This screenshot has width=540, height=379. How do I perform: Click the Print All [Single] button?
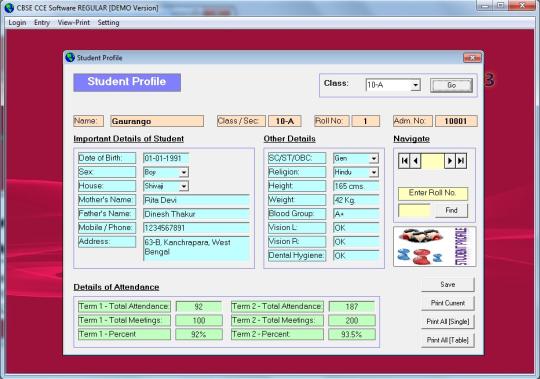pyautogui.click(x=448, y=322)
